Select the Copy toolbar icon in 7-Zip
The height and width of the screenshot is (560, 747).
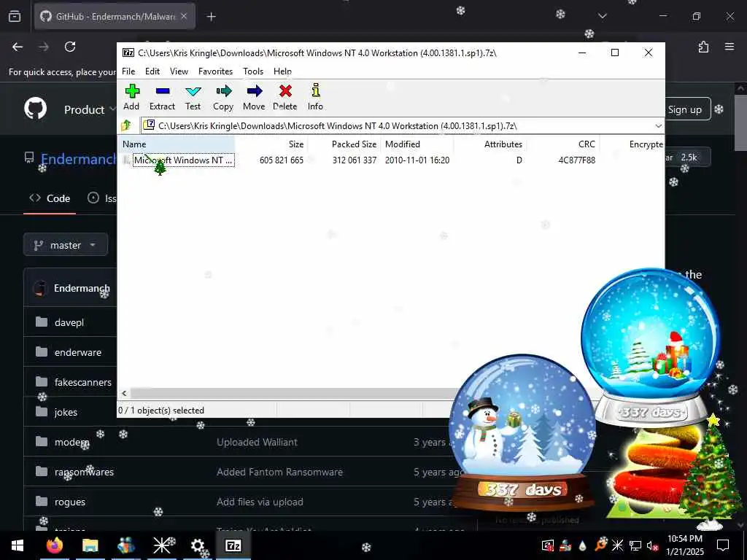pos(223,97)
